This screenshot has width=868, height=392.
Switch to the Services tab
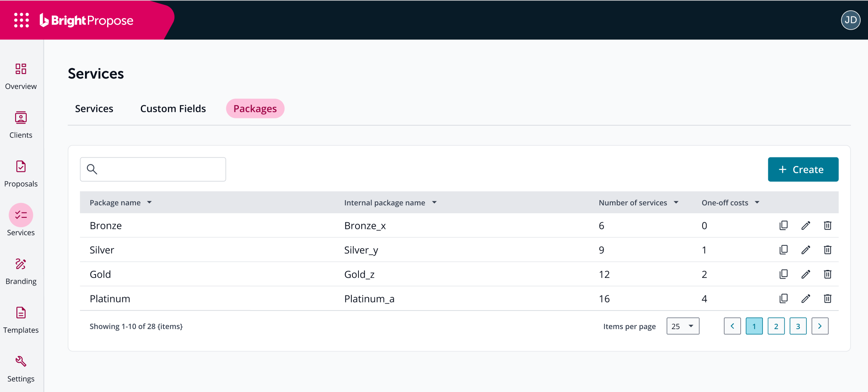pyautogui.click(x=94, y=108)
